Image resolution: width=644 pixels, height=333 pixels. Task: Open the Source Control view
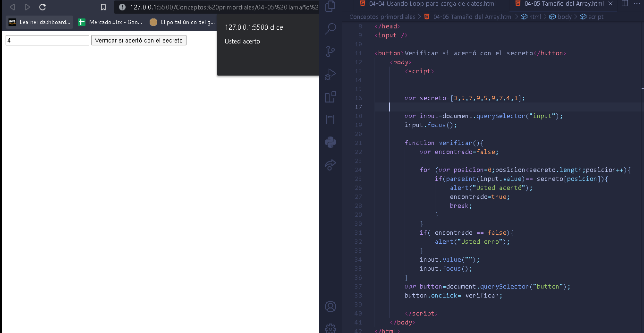(x=330, y=51)
